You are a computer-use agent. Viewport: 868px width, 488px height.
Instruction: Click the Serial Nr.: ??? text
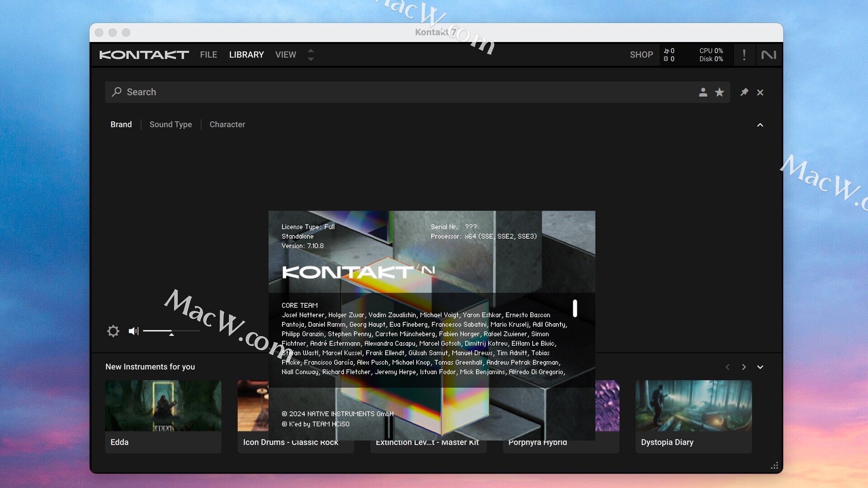[454, 227]
